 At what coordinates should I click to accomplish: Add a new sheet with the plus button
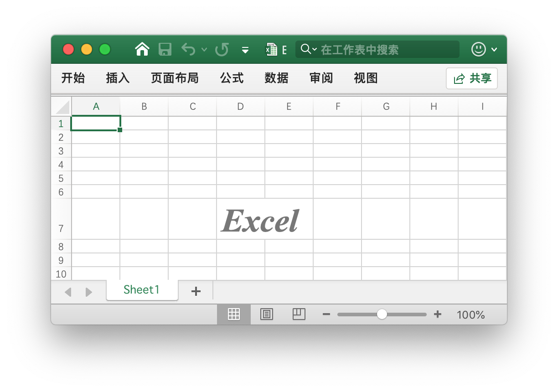(196, 291)
